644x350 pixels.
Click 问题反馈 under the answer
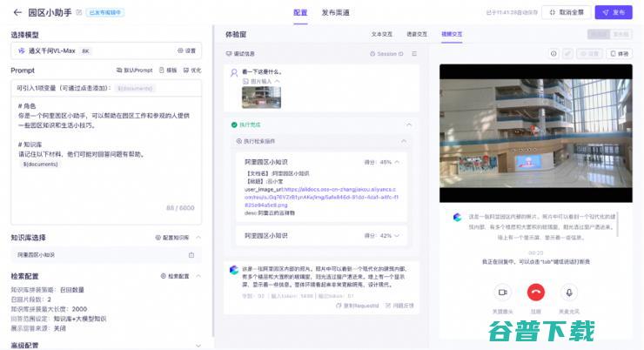(399, 306)
